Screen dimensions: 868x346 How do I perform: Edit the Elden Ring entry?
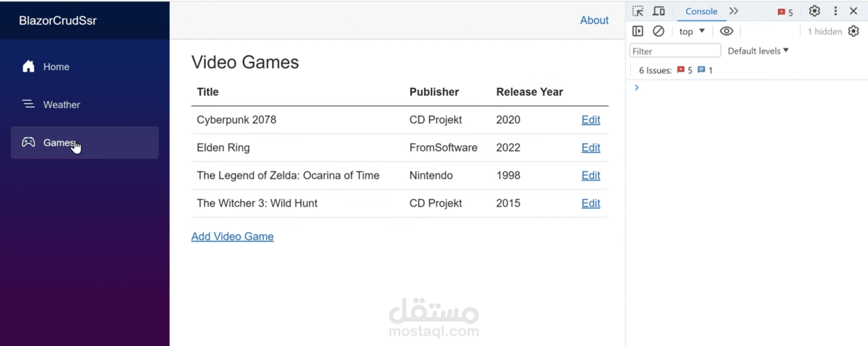point(591,147)
